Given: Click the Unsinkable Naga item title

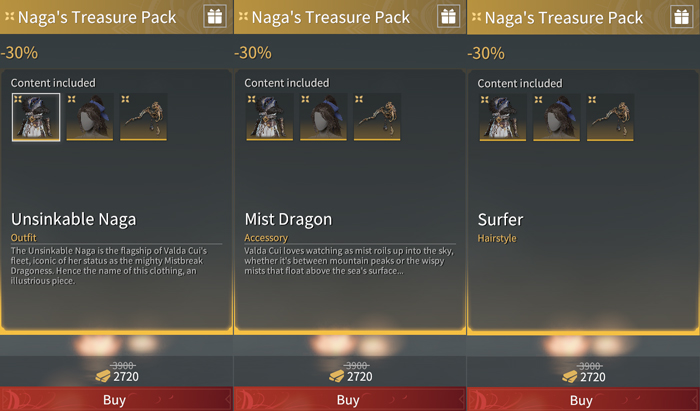Looking at the screenshot, I should [x=74, y=219].
